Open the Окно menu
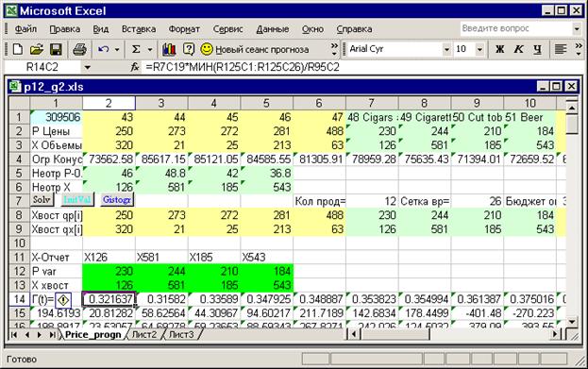588x369 pixels. 312,29
